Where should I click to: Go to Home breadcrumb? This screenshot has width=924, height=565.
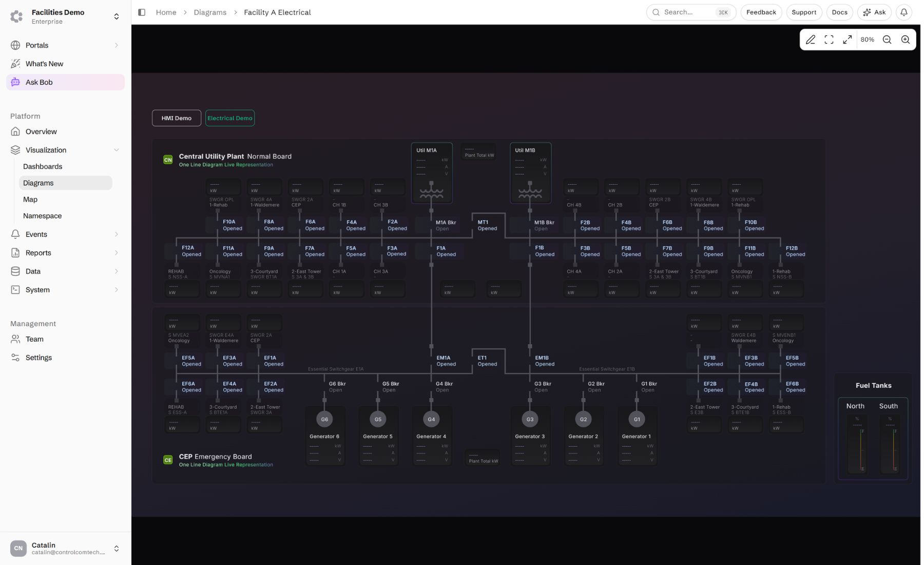click(166, 12)
